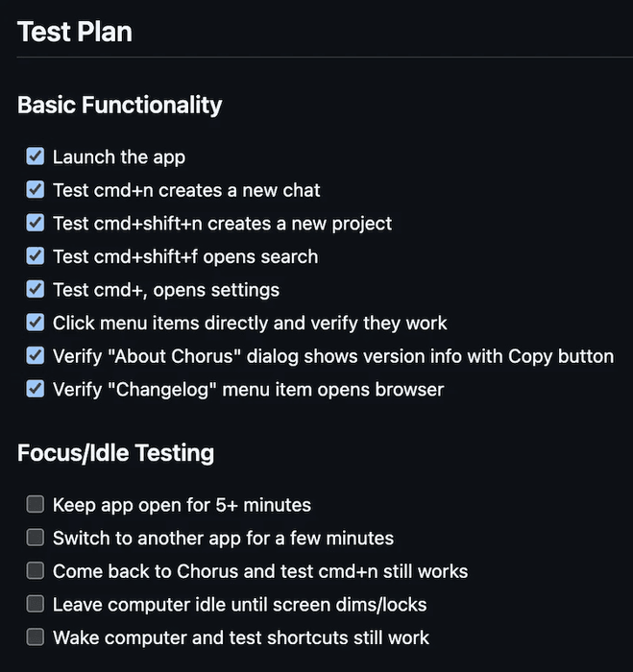The height and width of the screenshot is (672, 633).
Task: Uncheck 'Test cmd+n creates a new chat' checkbox
Action: pyautogui.click(x=36, y=189)
